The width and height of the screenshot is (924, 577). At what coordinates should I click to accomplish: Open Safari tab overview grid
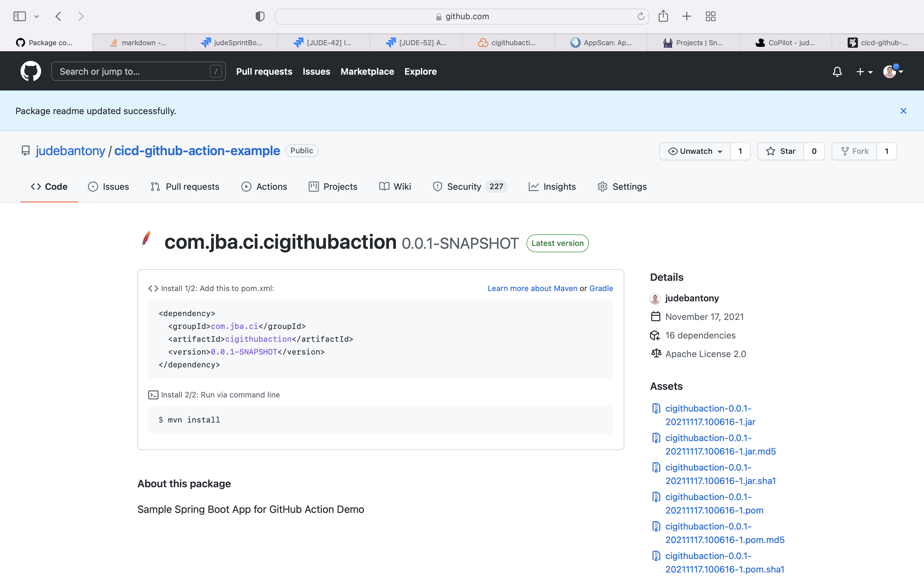click(x=710, y=16)
